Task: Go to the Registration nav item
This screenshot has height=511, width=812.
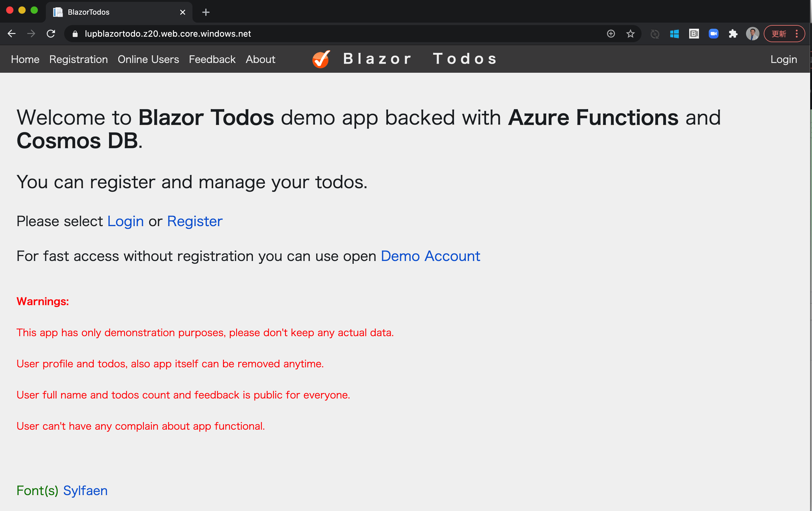Action: pyautogui.click(x=78, y=59)
